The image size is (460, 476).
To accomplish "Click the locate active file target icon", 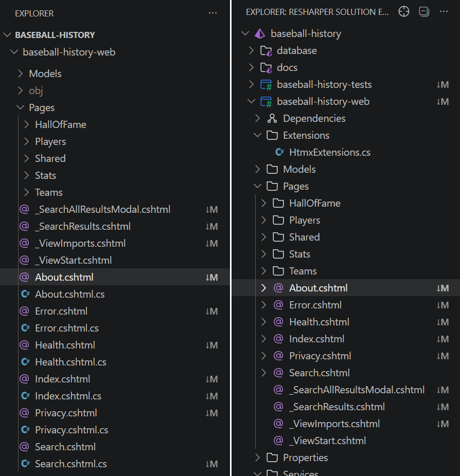I will tap(404, 12).
